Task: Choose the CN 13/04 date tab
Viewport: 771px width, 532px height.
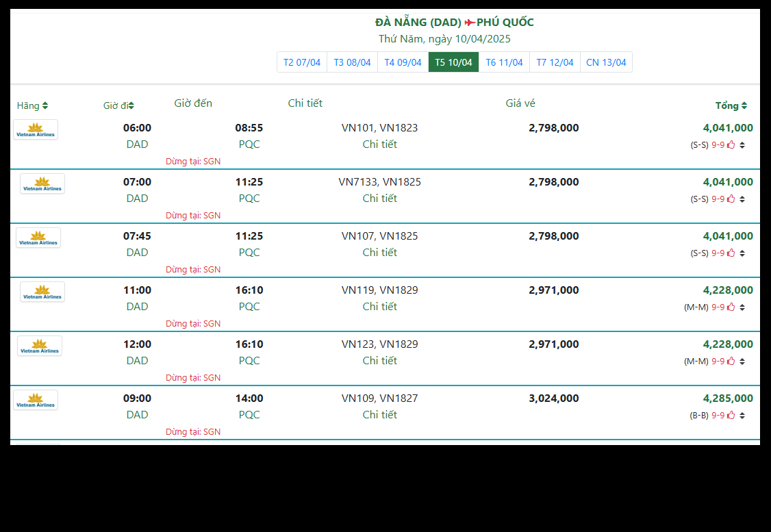Action: click(606, 62)
